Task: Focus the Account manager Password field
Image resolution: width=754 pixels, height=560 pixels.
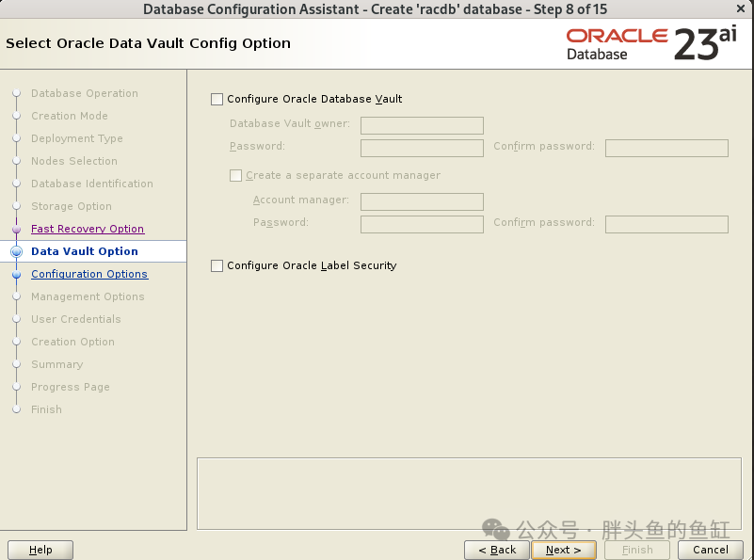Action: click(x=422, y=225)
